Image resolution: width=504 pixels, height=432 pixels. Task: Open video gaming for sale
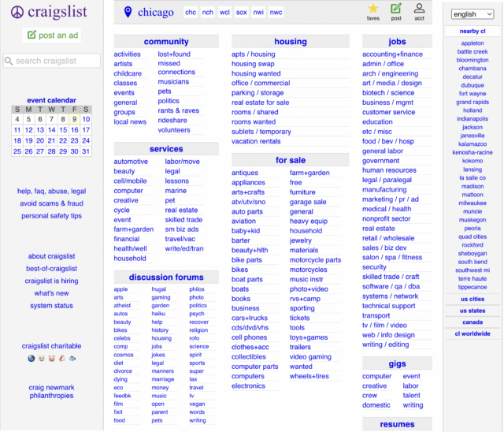pyautogui.click(x=310, y=357)
